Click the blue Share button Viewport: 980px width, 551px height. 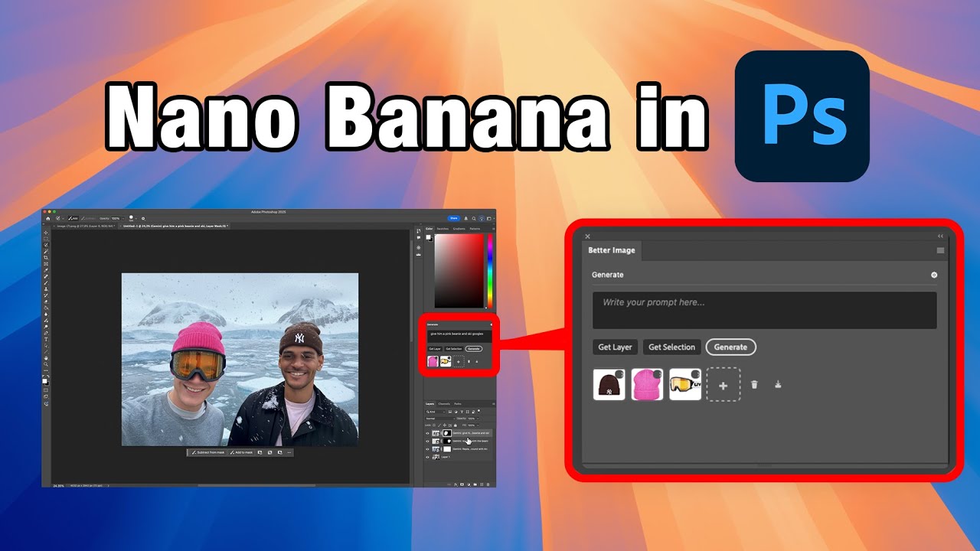point(454,218)
